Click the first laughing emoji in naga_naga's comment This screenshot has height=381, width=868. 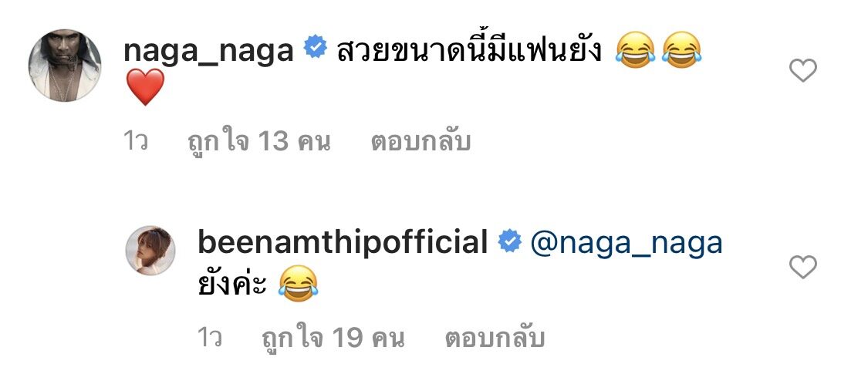point(636,50)
